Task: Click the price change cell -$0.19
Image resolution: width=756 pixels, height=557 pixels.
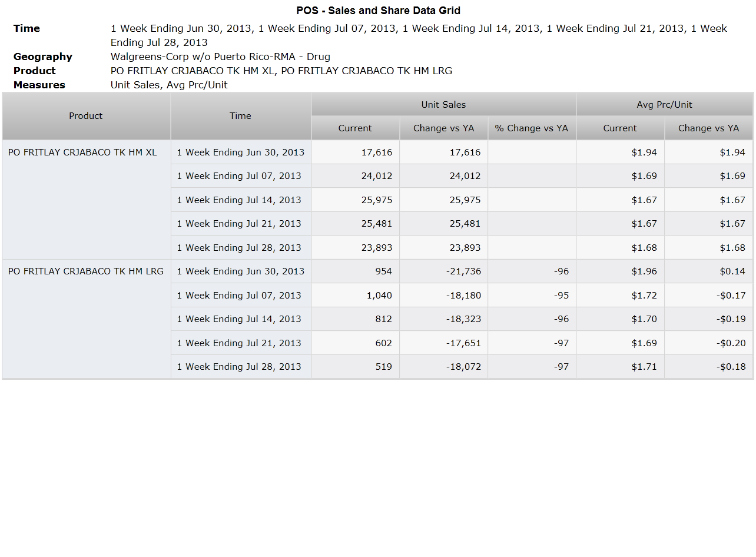Action: coord(709,319)
